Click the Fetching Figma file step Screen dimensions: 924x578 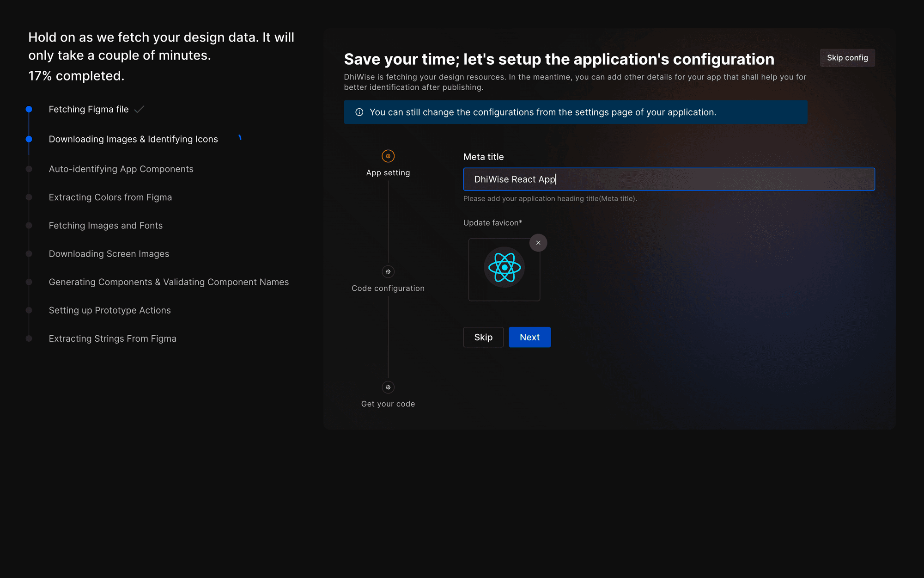(x=89, y=109)
